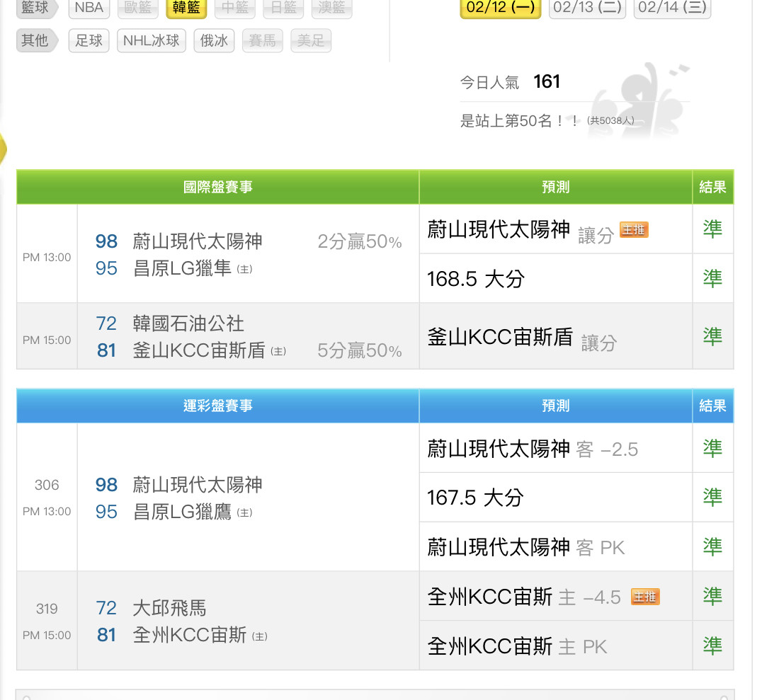Choose the 美足 tab
This screenshot has width=762, height=700.
point(311,40)
